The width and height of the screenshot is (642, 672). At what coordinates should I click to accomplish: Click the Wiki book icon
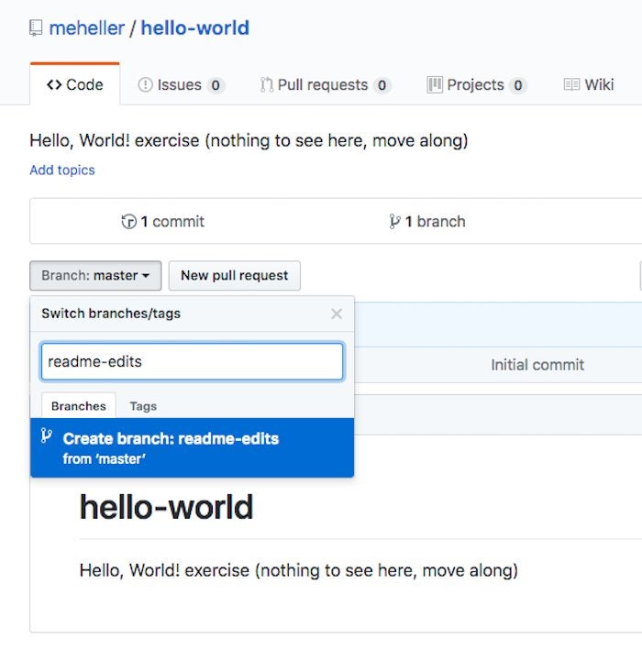[571, 84]
